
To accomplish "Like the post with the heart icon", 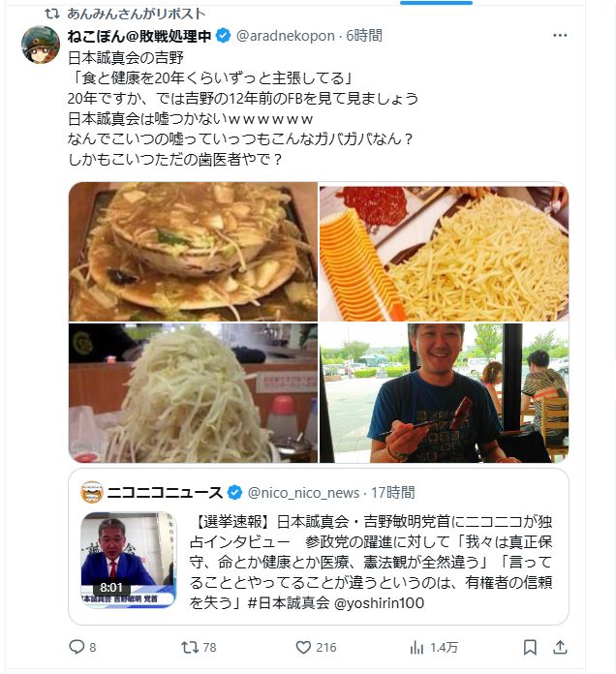I will pyautogui.click(x=303, y=647).
